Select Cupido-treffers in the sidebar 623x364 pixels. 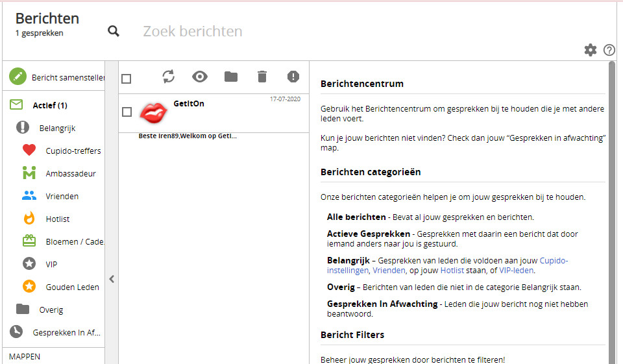(73, 151)
